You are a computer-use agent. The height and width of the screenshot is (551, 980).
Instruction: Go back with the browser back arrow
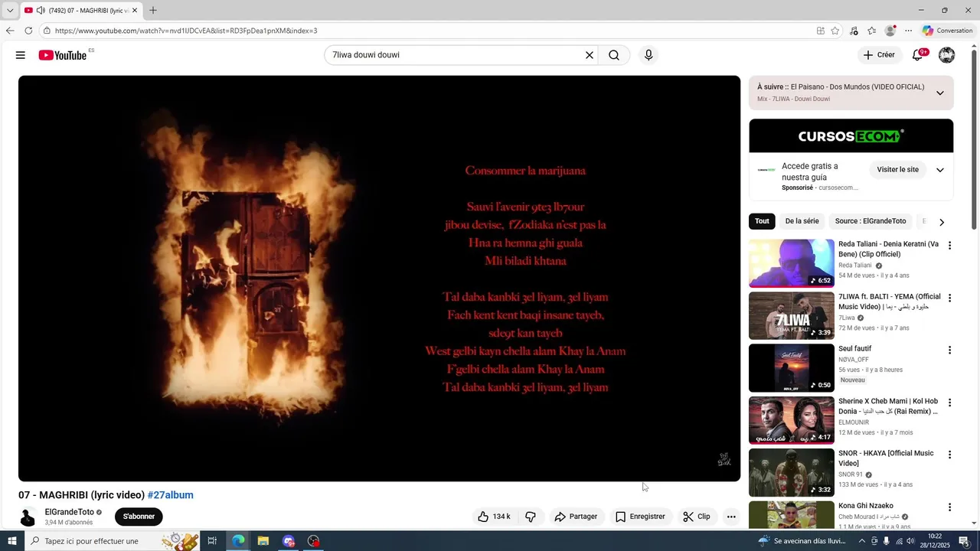click(x=10, y=31)
